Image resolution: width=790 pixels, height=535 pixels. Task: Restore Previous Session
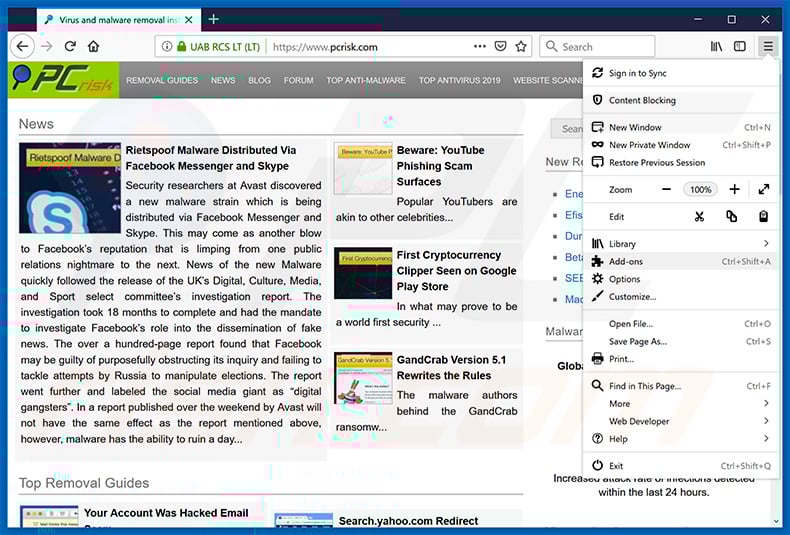[x=681, y=163]
